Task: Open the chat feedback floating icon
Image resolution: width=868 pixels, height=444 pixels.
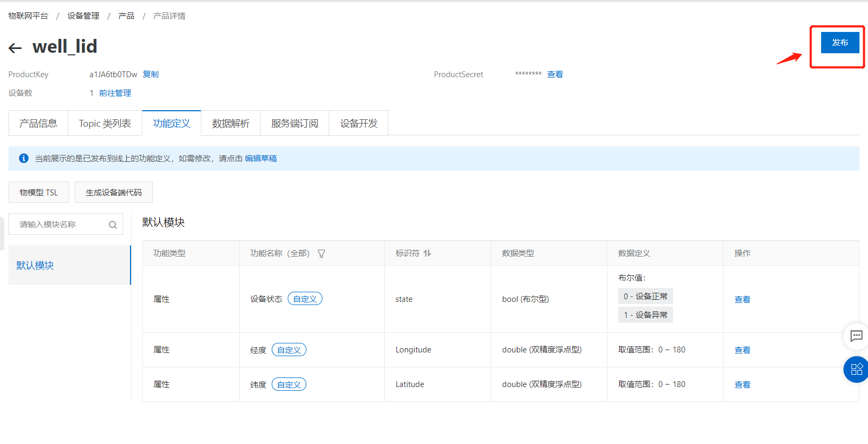Action: click(x=856, y=336)
